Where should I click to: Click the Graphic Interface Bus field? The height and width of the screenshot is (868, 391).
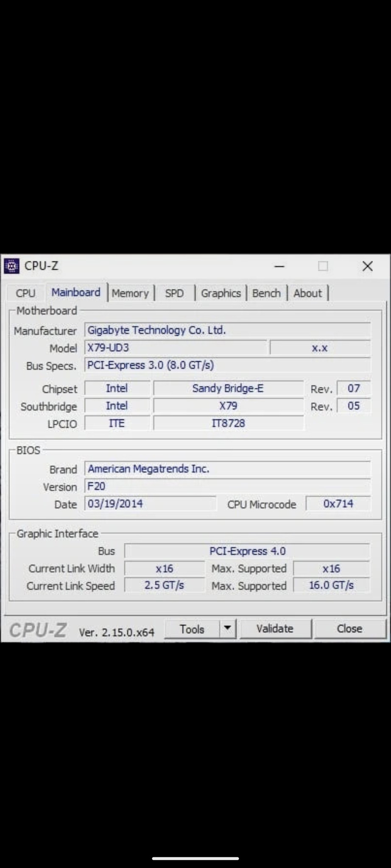(247, 551)
